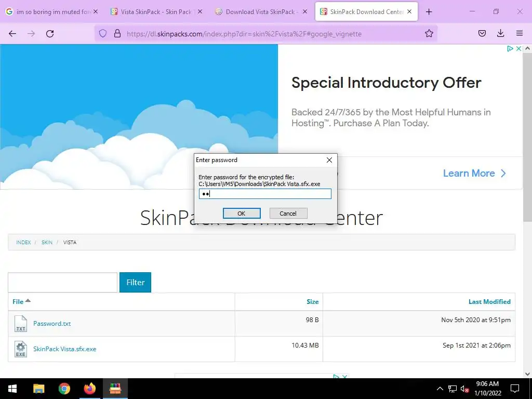This screenshot has height=399, width=532.
Task: Switch to the 'im so boring im muted' tab
Action: click(x=52, y=11)
